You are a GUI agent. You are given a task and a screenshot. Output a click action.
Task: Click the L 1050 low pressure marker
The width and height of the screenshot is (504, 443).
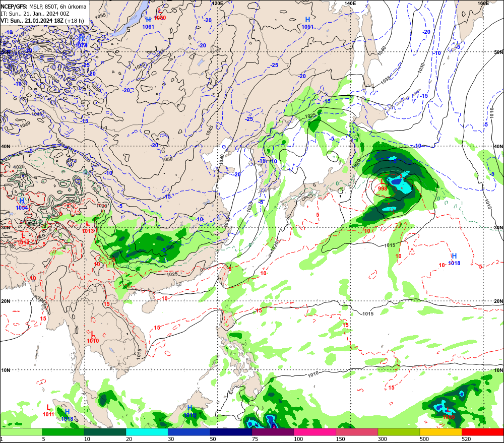160,15
